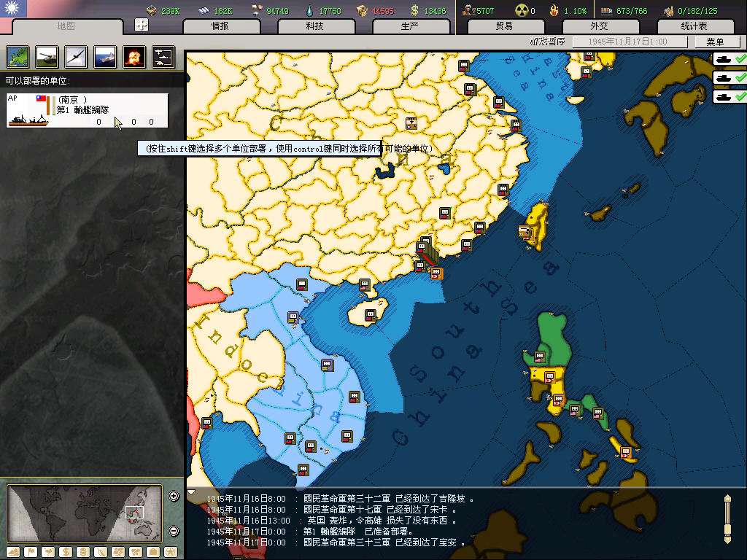Click log entry 國民革命軍第三十三軍 已经到达了宝安
This screenshot has width=747, height=560.
click(x=336, y=542)
